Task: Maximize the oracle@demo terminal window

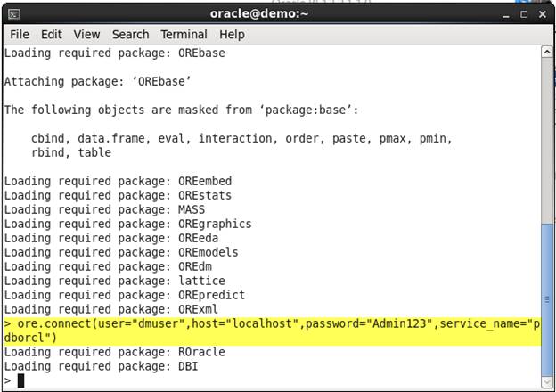Action: click(x=524, y=13)
